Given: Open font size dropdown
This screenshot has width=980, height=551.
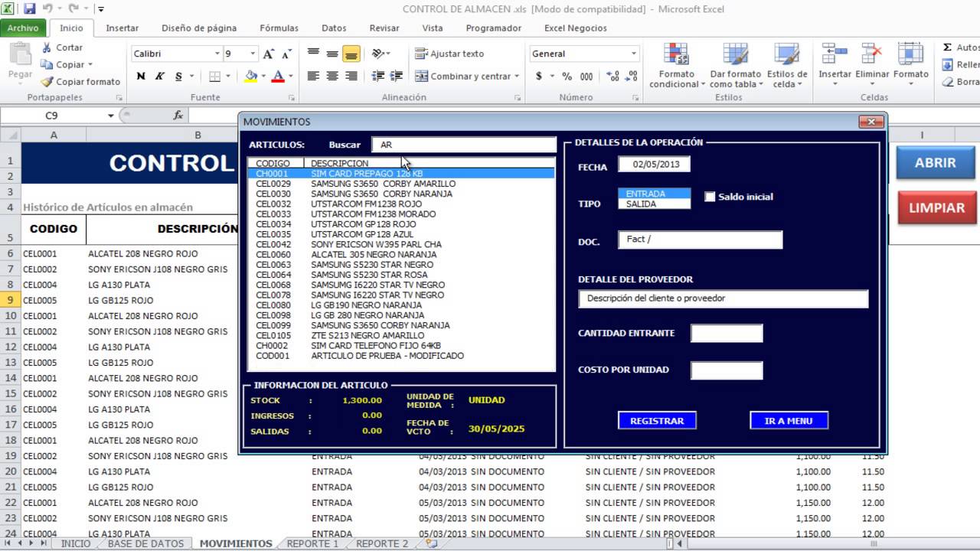Looking at the screenshot, I should coord(253,54).
